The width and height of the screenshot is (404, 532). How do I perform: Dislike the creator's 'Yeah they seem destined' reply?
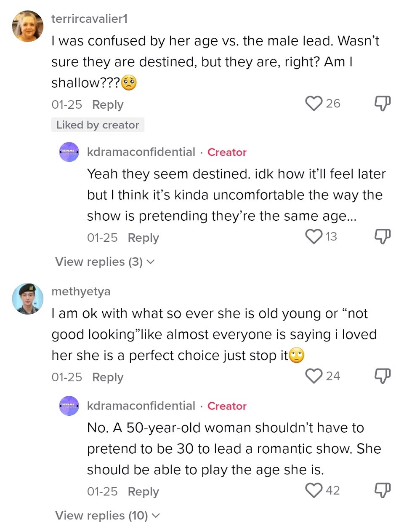click(x=382, y=236)
